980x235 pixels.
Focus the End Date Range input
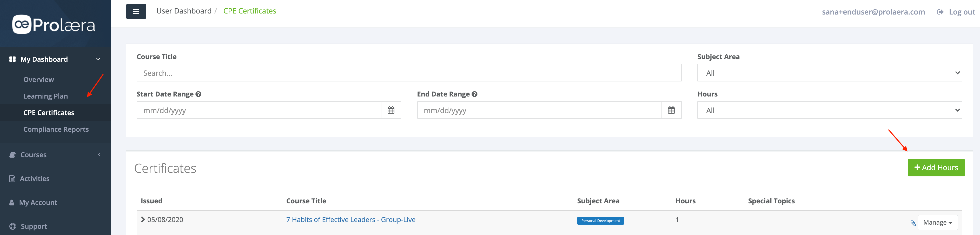[x=539, y=110]
